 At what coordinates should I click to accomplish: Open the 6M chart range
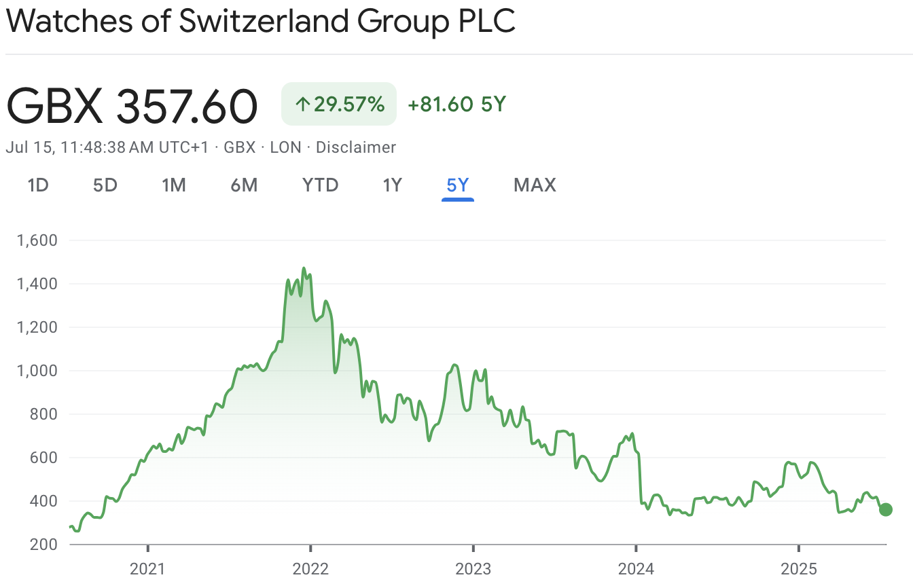coord(244,185)
